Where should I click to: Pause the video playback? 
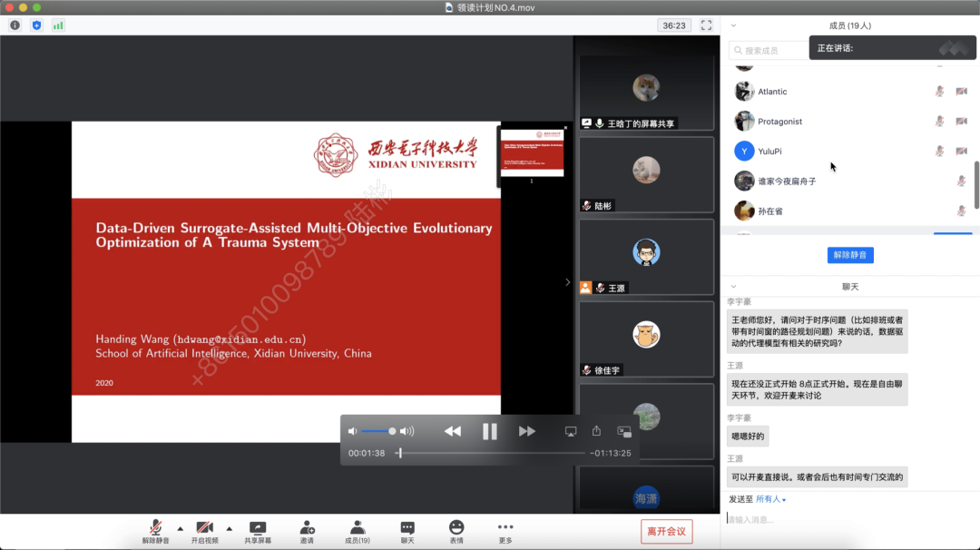click(x=489, y=431)
